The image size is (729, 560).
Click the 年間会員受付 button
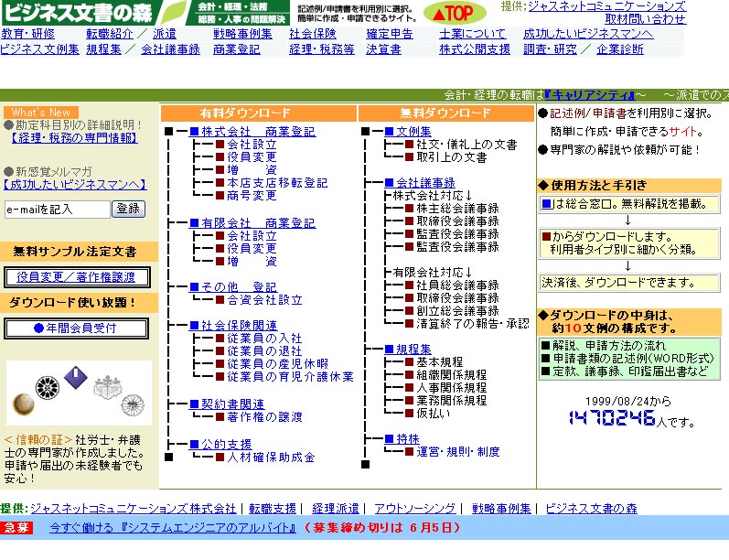tap(77, 328)
